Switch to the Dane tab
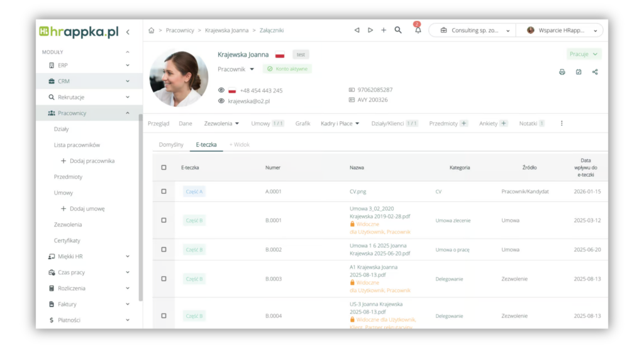The width and height of the screenshot is (644, 348). (186, 123)
